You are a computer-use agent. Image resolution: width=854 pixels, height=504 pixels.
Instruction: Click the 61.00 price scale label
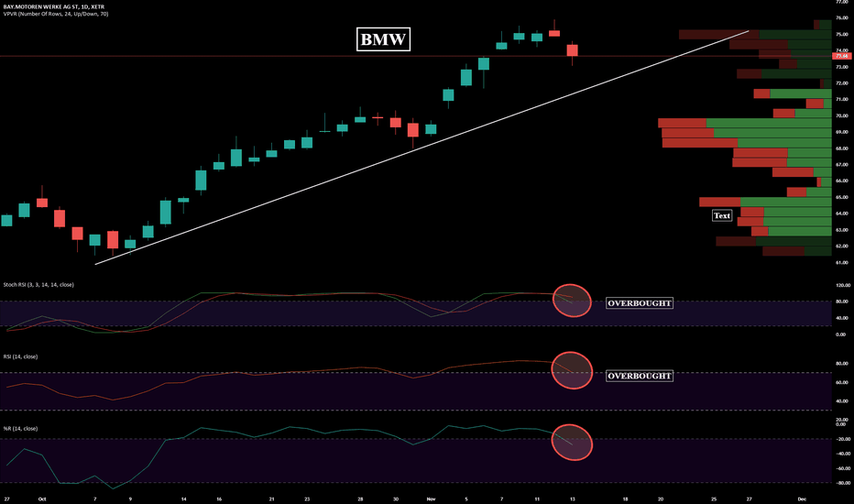[842, 263]
